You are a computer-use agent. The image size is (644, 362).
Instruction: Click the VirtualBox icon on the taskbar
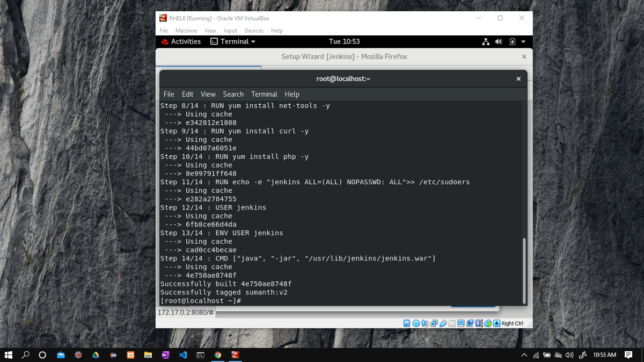tap(235, 355)
